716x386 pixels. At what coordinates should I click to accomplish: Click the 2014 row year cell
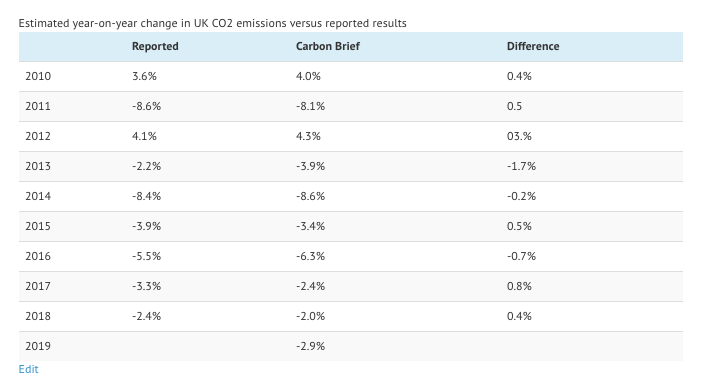coord(38,196)
